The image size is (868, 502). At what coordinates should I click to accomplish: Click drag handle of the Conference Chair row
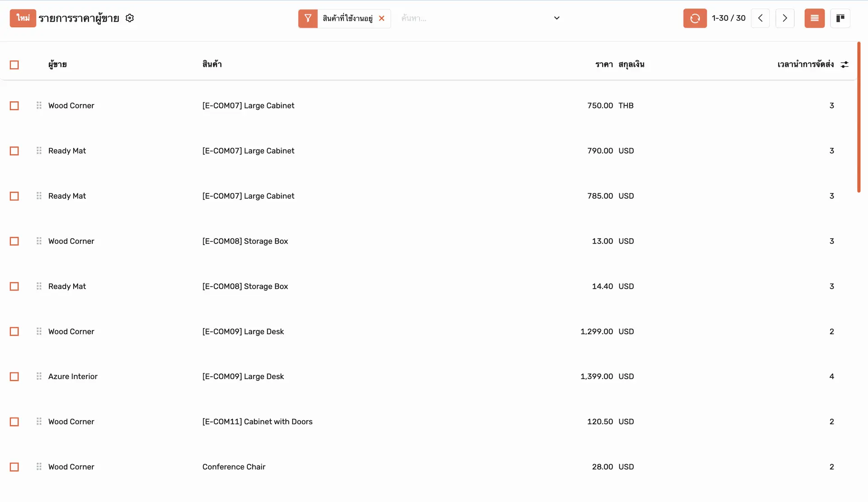(39, 466)
